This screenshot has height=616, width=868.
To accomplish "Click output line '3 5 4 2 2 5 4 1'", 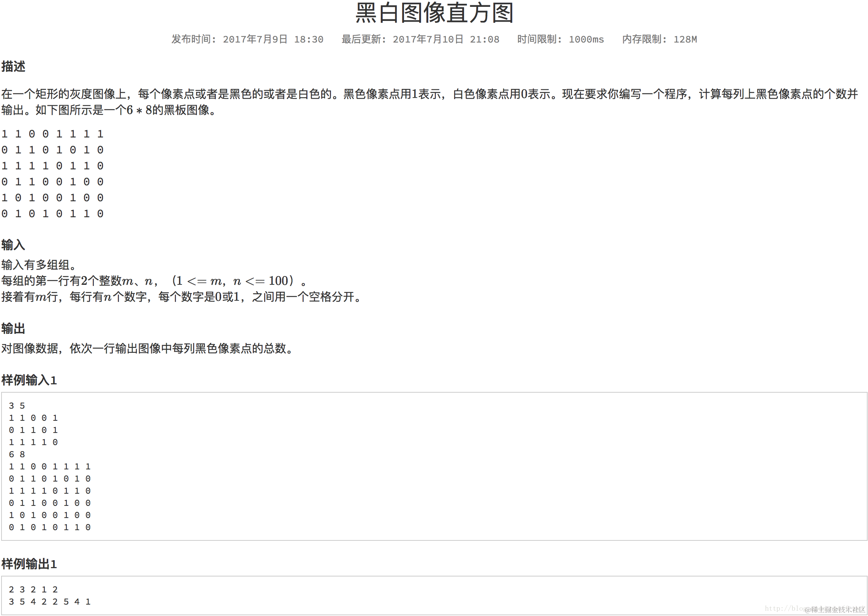I will [x=50, y=602].
